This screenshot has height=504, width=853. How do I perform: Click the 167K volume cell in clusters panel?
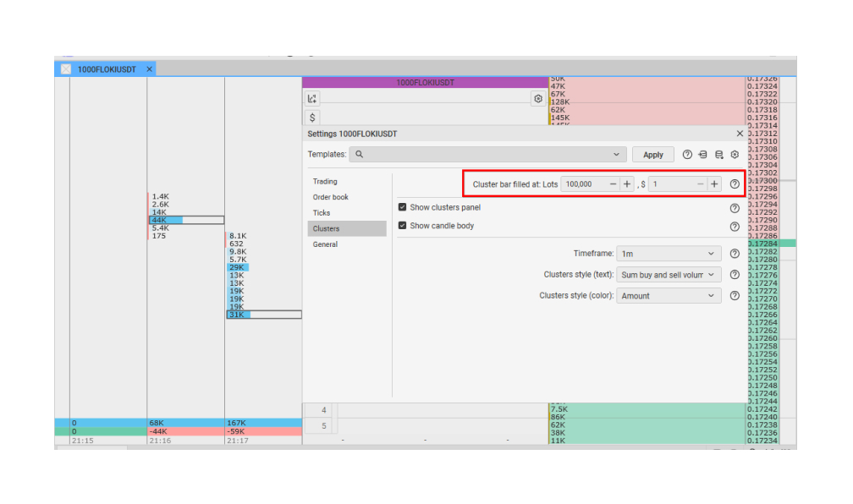263,423
